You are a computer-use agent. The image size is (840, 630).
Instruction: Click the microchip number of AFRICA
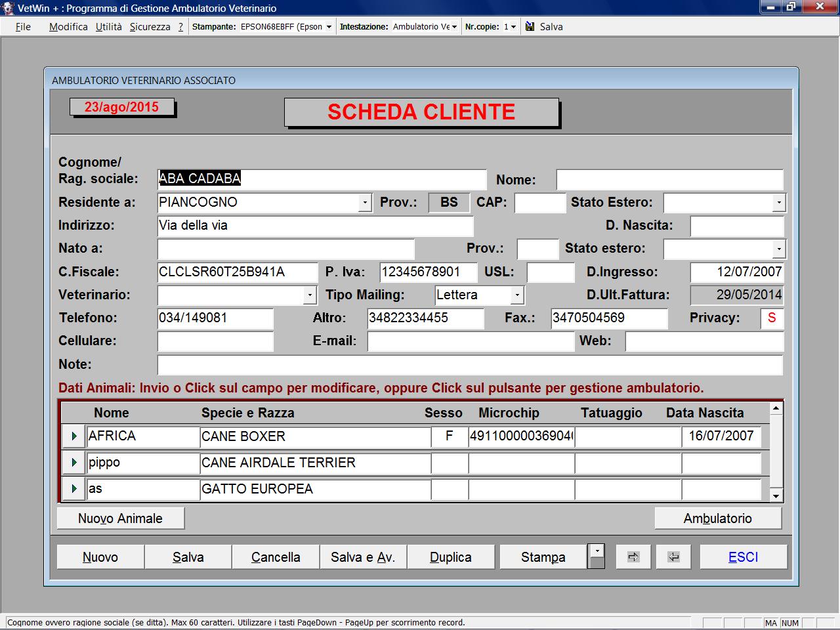click(522, 436)
